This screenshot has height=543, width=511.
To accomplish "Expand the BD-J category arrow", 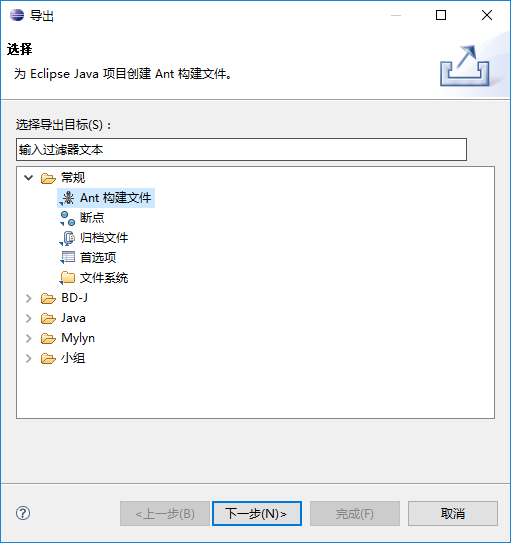I will (28, 298).
